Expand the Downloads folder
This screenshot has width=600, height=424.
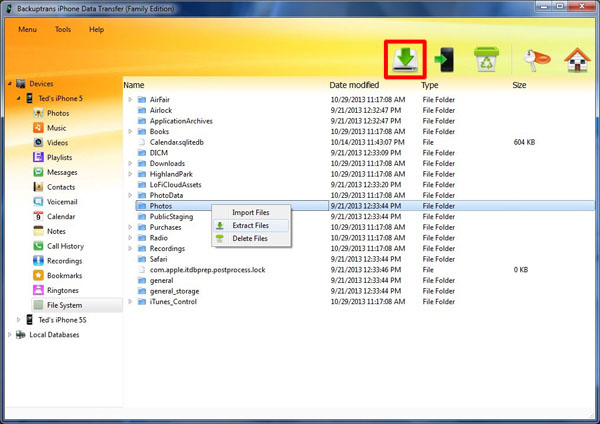(x=130, y=163)
